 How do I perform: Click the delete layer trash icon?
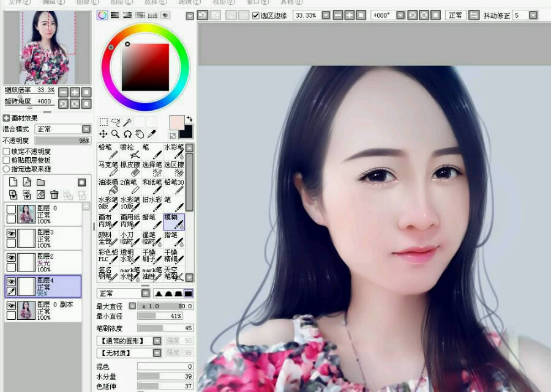point(54,194)
